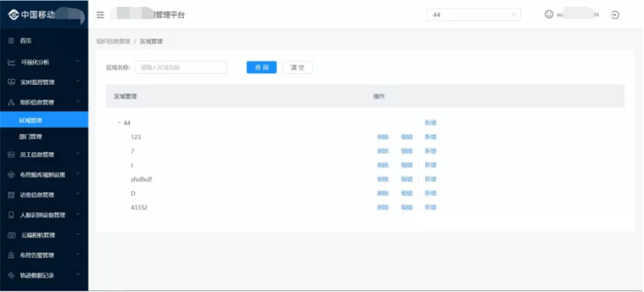Click 删除 in the 7 row
This screenshot has height=292, width=644.
383,151
